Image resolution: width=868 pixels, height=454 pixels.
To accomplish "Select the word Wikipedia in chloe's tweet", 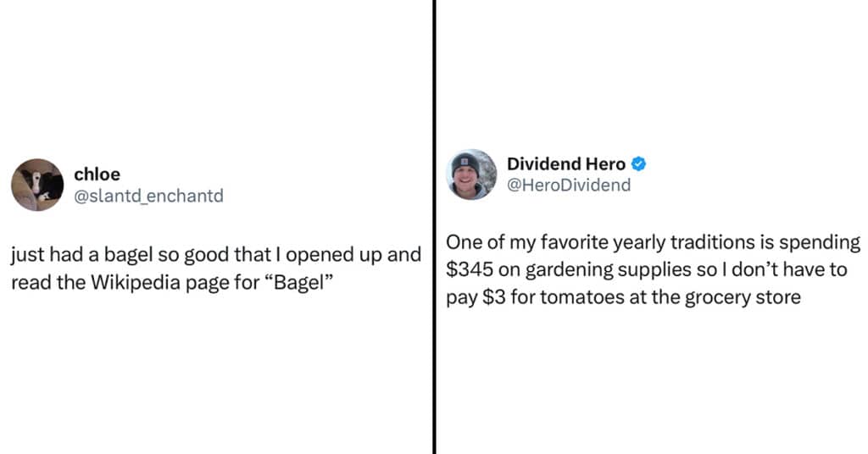I will 135,283.
